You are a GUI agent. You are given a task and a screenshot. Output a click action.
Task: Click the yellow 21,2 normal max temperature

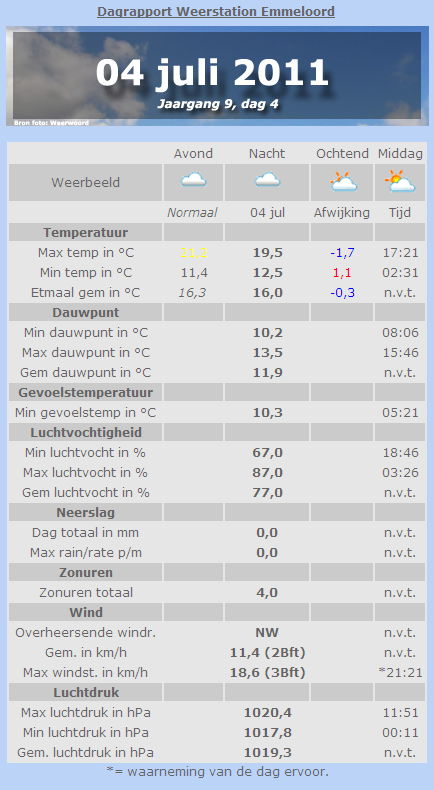(x=194, y=253)
